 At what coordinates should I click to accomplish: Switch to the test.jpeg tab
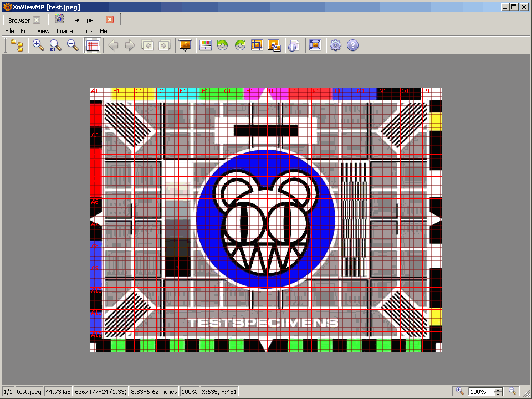[84, 20]
